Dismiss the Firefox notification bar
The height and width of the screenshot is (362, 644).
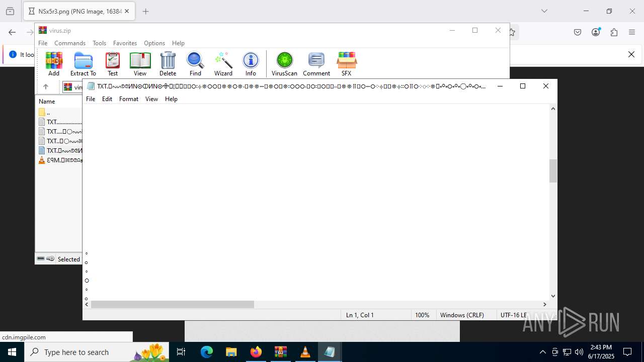pyautogui.click(x=631, y=54)
